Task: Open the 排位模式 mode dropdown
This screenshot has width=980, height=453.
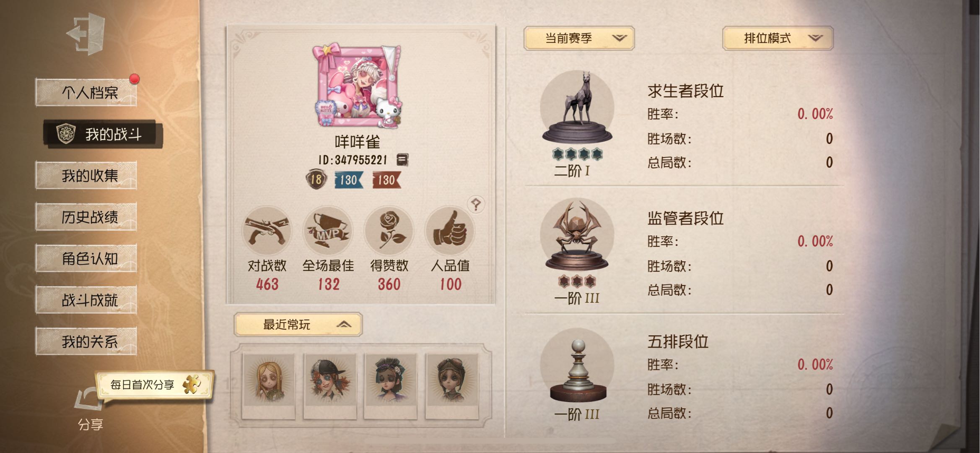Action: coord(778,39)
